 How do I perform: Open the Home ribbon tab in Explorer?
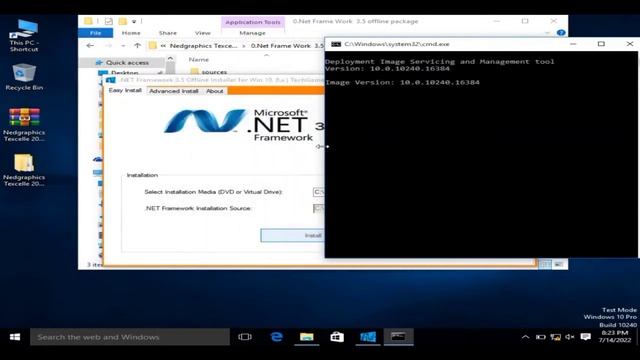coord(131,33)
